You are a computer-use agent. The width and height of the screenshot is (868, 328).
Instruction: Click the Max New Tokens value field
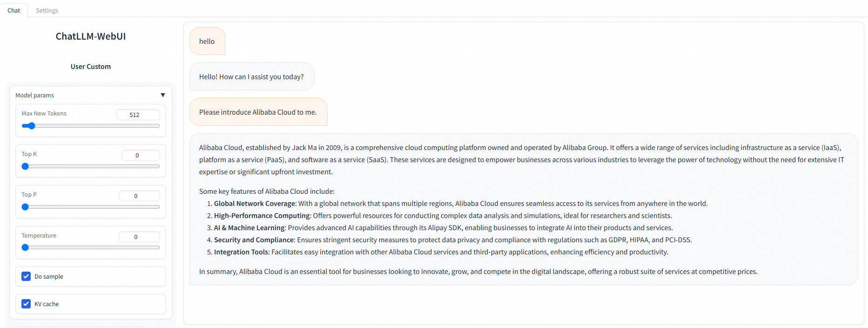[x=138, y=115]
